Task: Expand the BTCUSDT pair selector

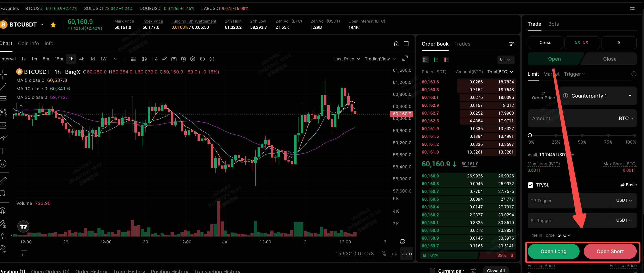Action: coord(42,25)
